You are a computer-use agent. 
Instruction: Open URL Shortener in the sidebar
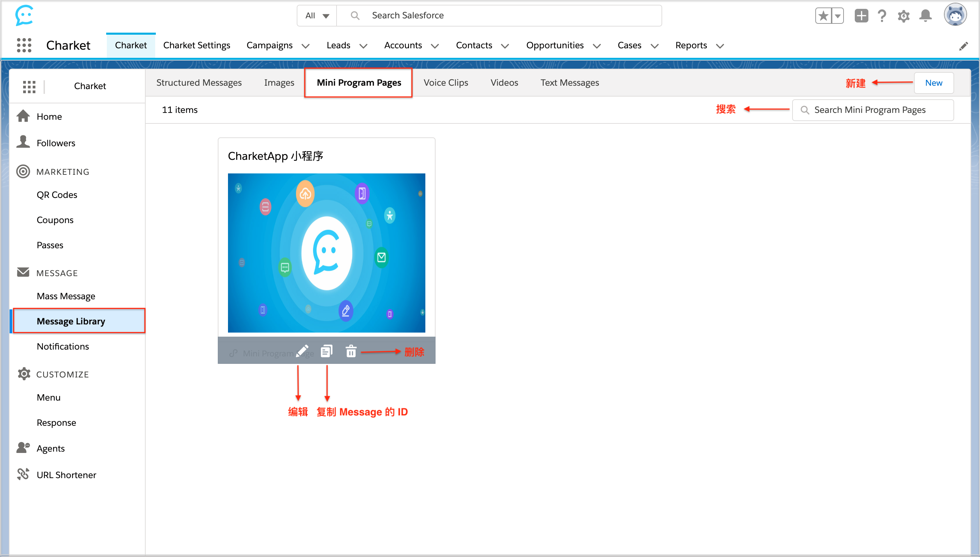tap(67, 475)
